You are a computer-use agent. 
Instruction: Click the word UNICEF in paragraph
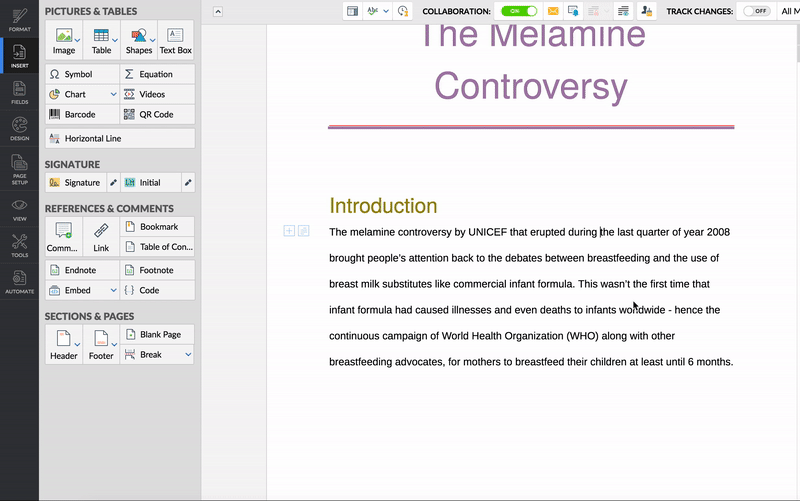tap(487, 232)
